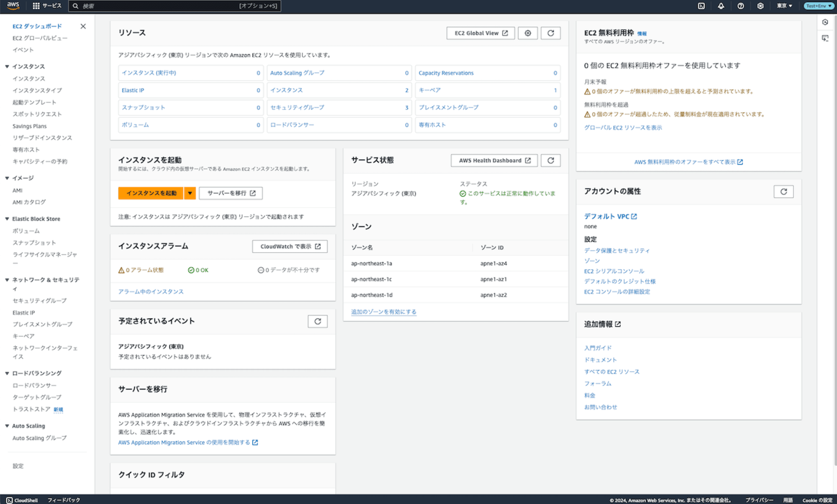
Task: Collapse the Elastic Block Store section
Action: [x=7, y=219]
